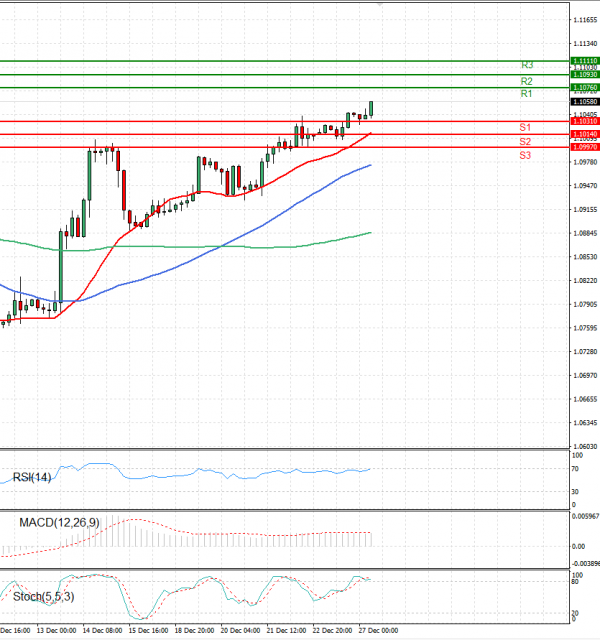Select the green 1.11110 price tag
This screenshot has width=600, height=640.
(585, 61)
